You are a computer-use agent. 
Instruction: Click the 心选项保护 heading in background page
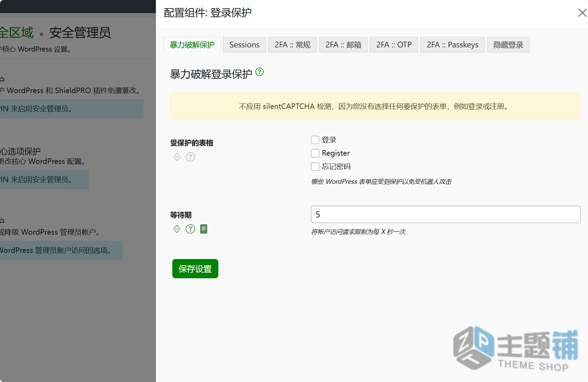(x=20, y=151)
